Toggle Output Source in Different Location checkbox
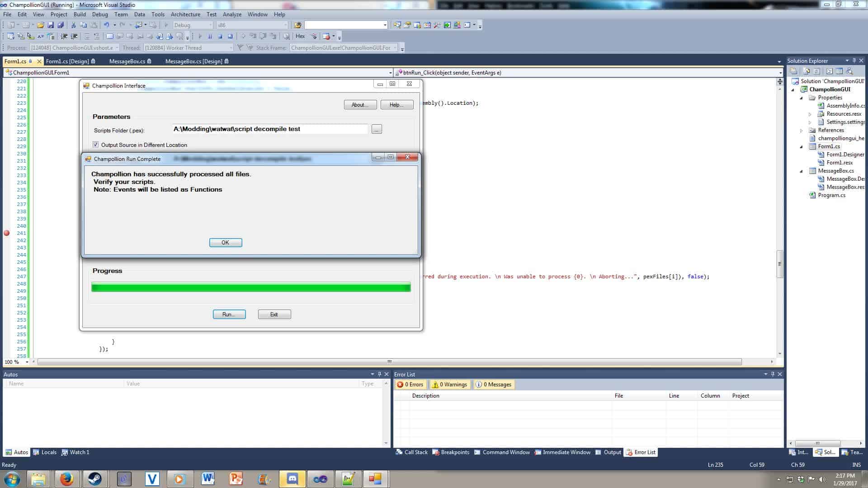 [95, 145]
